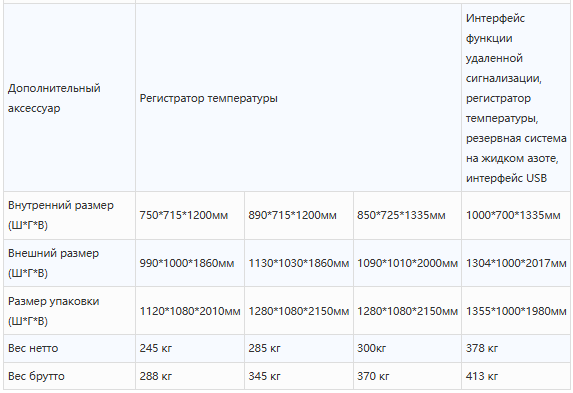573x393 pixels.
Task: Click the 750*715*1200мм value
Action: tap(183, 215)
